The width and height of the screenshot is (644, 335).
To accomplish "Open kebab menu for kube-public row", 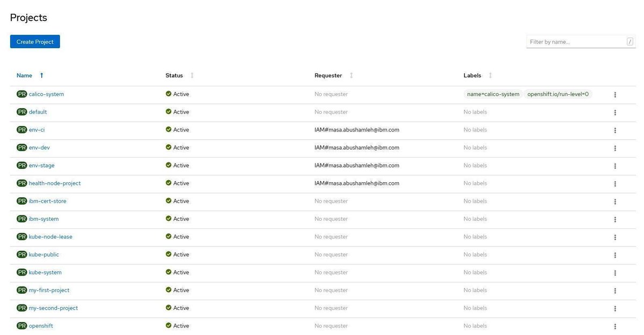I will [615, 255].
